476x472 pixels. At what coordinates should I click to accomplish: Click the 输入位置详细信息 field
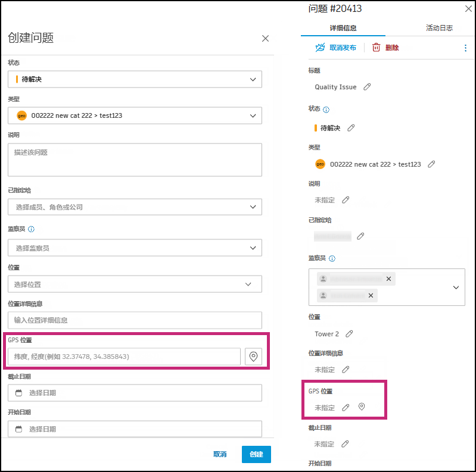135,320
